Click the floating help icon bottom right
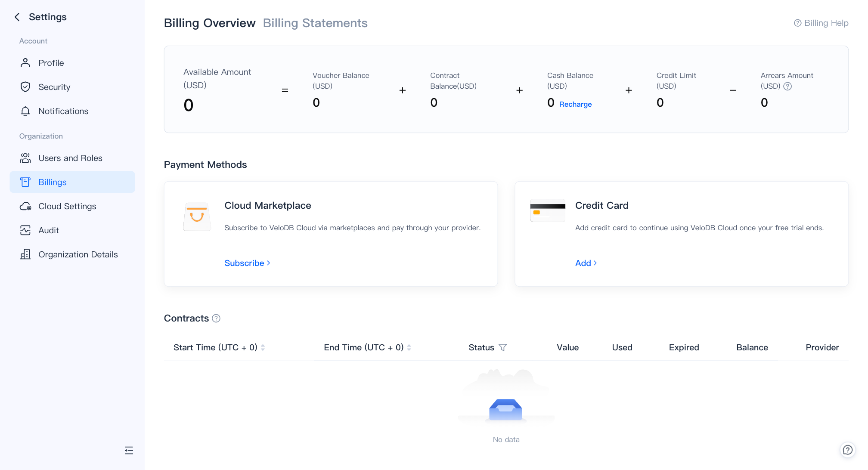868x470 pixels. [x=848, y=450]
